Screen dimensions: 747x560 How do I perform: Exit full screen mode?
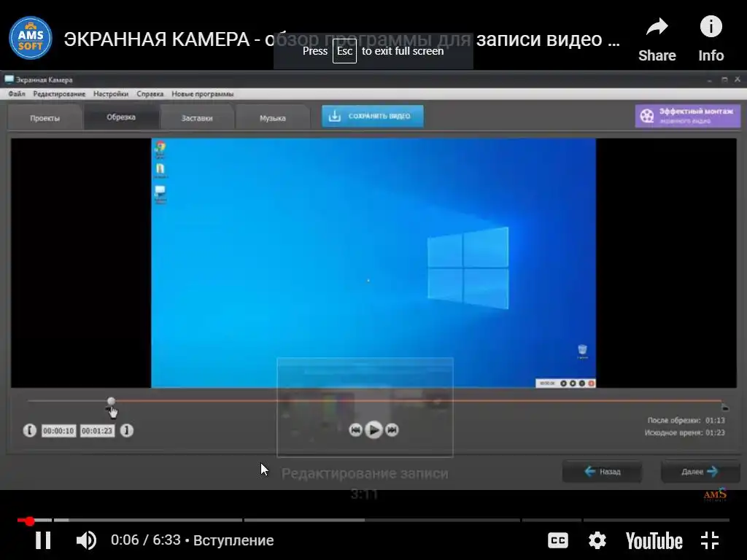[710, 540]
